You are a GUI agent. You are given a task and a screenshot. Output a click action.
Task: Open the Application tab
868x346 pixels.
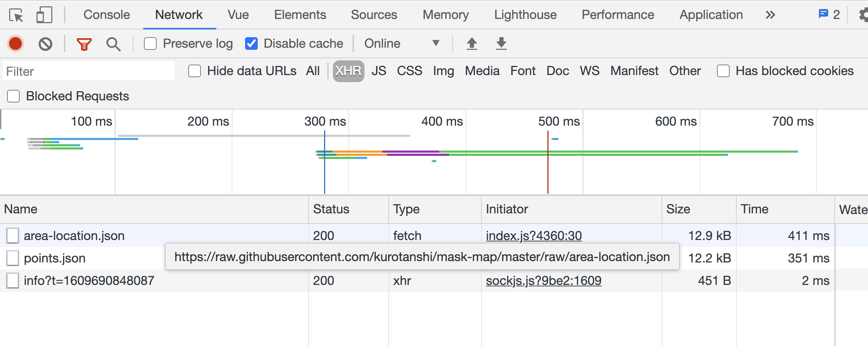click(x=711, y=15)
